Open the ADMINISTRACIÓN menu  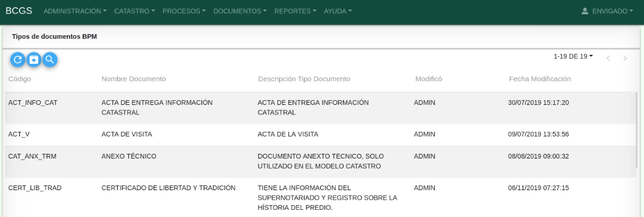tap(75, 11)
